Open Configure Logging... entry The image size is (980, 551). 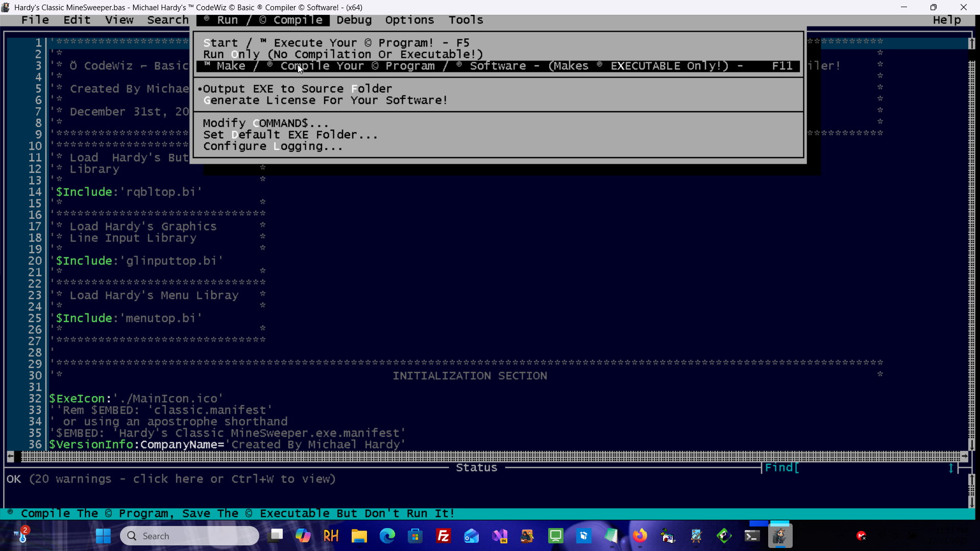pos(273,147)
